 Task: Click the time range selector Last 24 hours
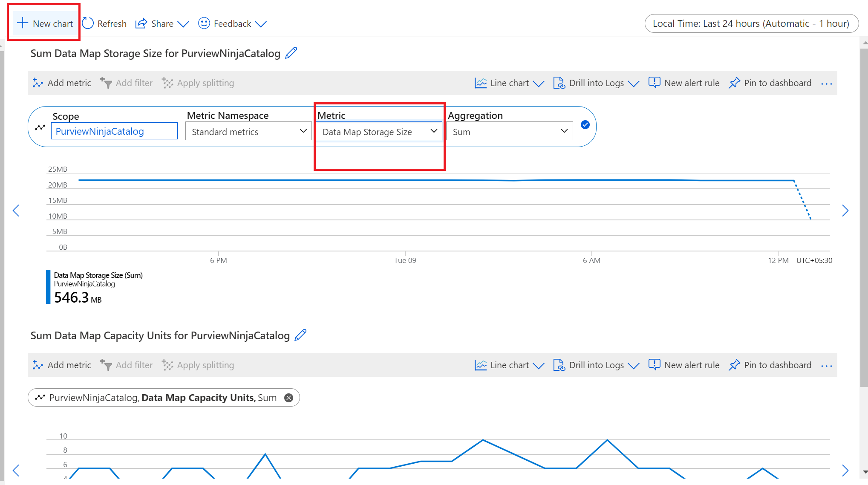click(753, 24)
